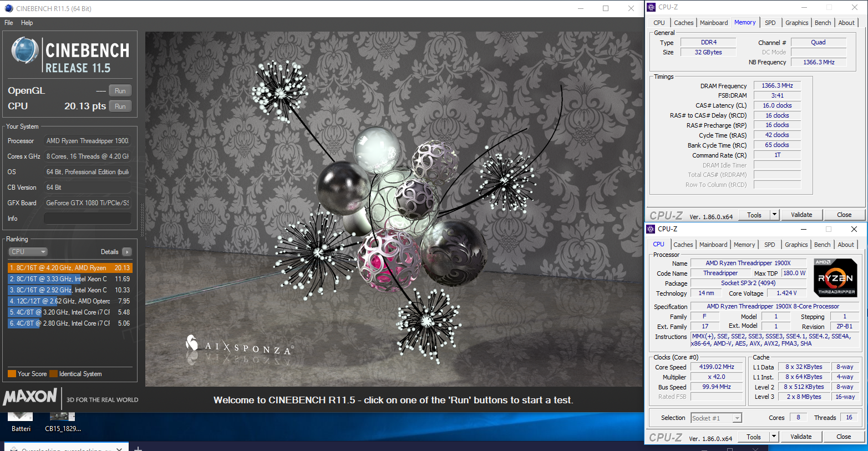
Task: Select ranking row 1 AMD Ryzen 20.13
Action: [x=70, y=268]
